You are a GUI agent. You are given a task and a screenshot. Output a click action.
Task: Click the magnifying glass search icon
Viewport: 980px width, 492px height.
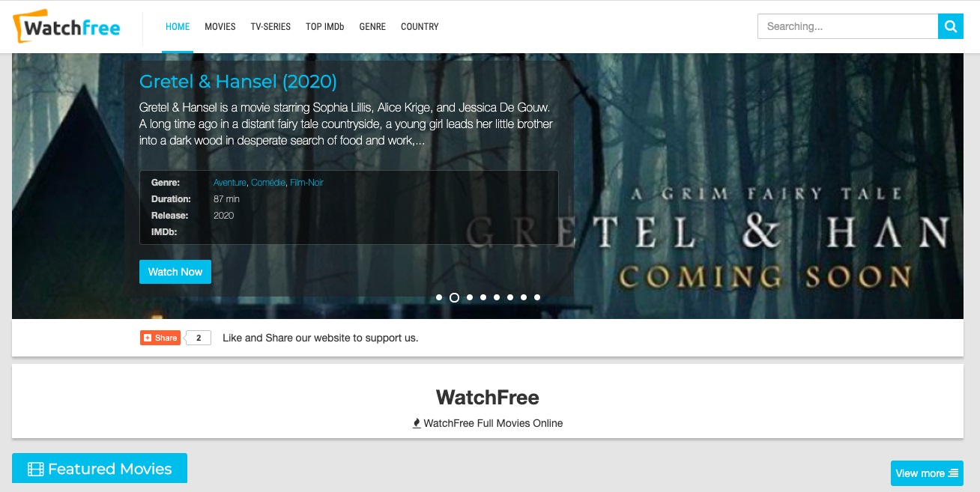pyautogui.click(x=951, y=26)
